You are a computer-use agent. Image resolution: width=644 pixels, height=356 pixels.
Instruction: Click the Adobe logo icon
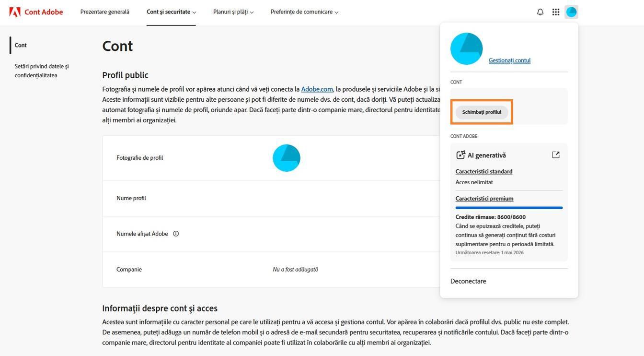[x=15, y=12]
